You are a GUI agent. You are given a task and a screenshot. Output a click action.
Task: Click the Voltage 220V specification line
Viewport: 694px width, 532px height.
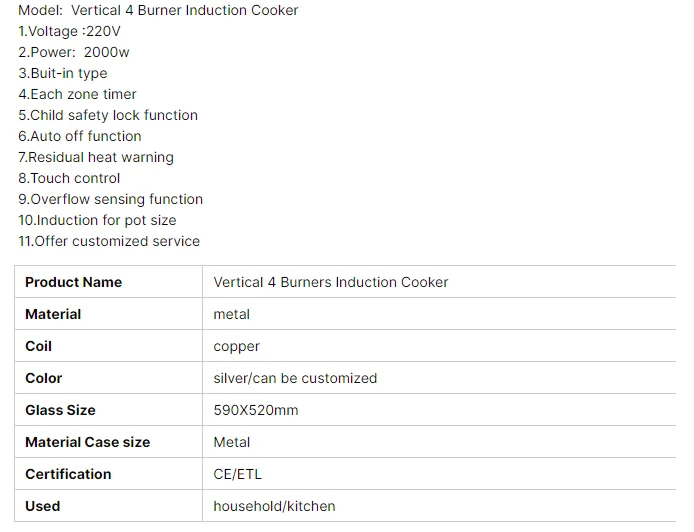[x=69, y=31]
